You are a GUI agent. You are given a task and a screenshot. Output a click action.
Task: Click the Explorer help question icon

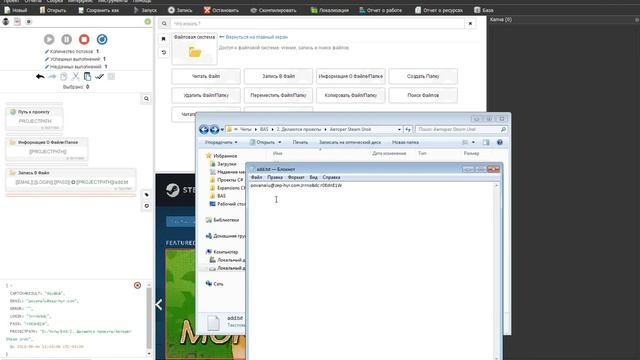pos(500,142)
